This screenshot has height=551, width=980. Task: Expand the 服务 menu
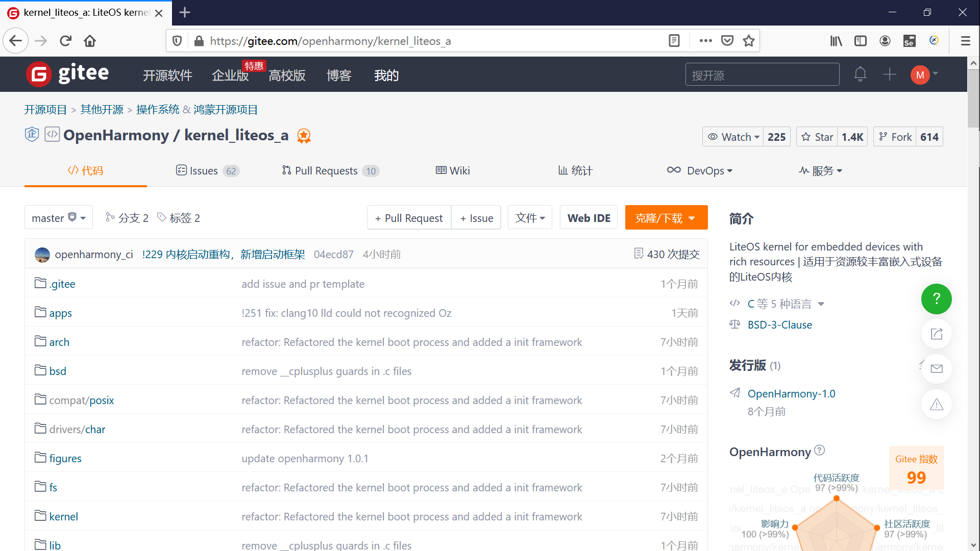coord(821,170)
